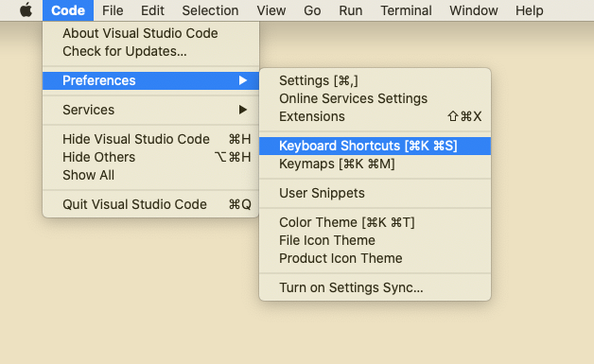The width and height of the screenshot is (594, 364).
Task: Choose Quit Visual Studio Code
Action: (150, 204)
